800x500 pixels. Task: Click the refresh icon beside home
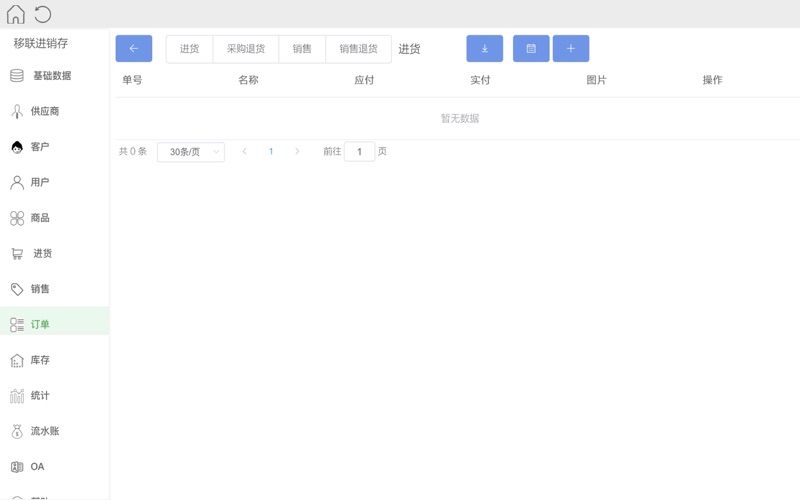(x=43, y=14)
